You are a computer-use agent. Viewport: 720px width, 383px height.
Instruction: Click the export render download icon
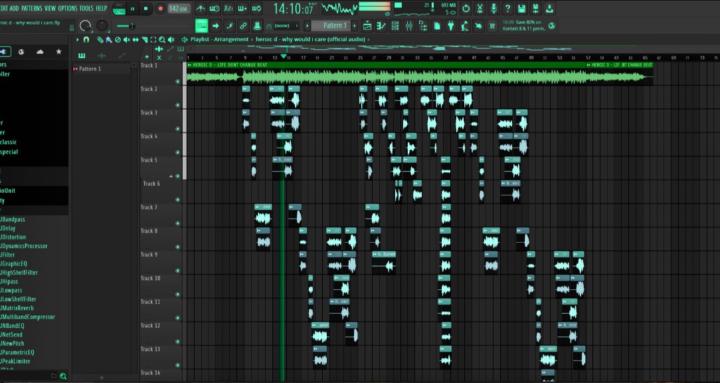(549, 8)
